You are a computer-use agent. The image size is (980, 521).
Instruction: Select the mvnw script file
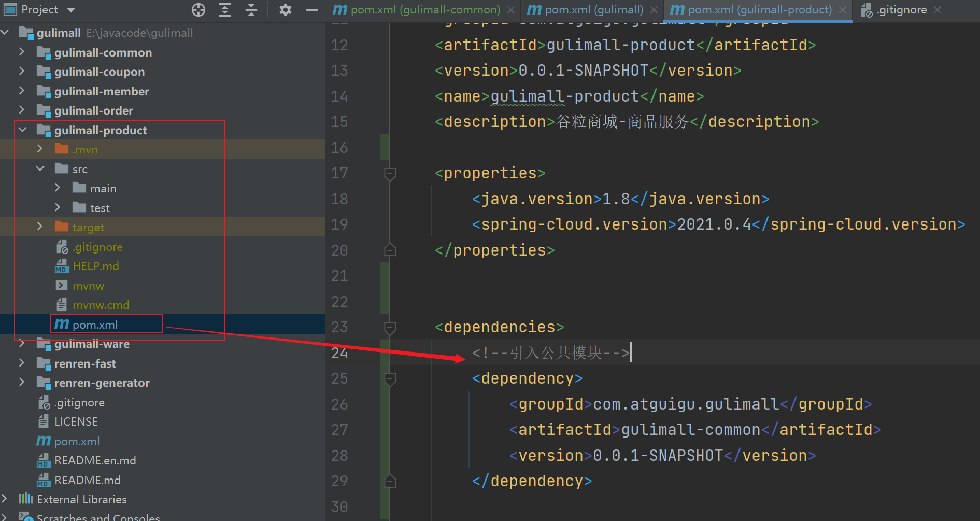[88, 286]
